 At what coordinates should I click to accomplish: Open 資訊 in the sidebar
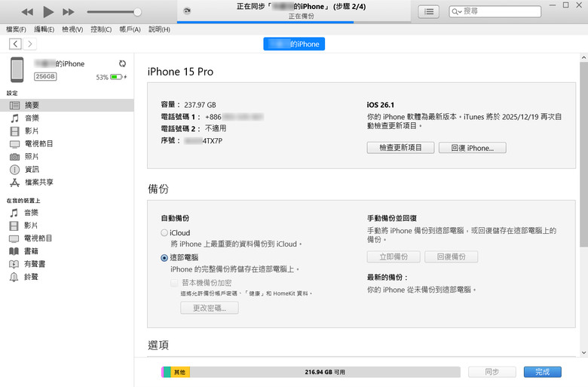click(67, 169)
